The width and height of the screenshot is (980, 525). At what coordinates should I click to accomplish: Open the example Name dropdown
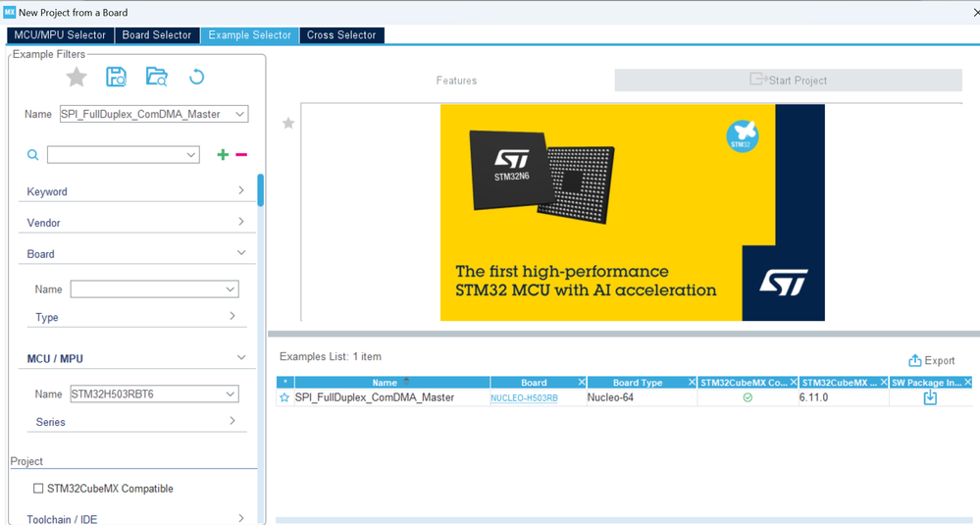(239, 114)
